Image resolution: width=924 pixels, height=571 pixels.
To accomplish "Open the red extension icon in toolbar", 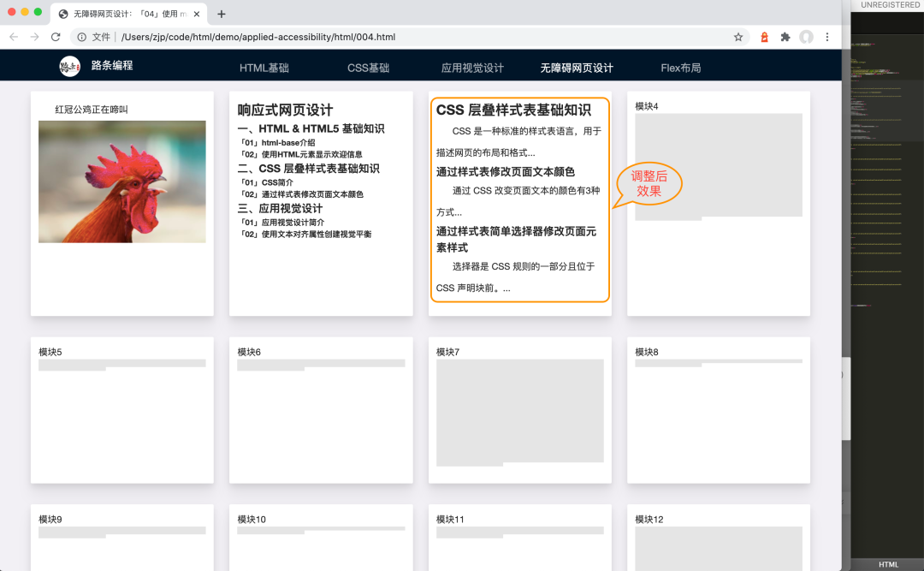I will (x=764, y=37).
